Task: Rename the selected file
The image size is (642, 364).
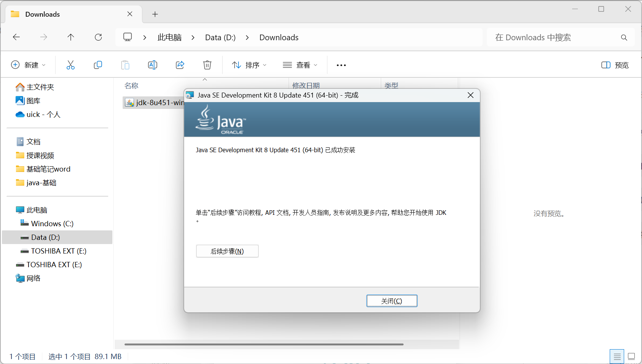Action: point(153,65)
